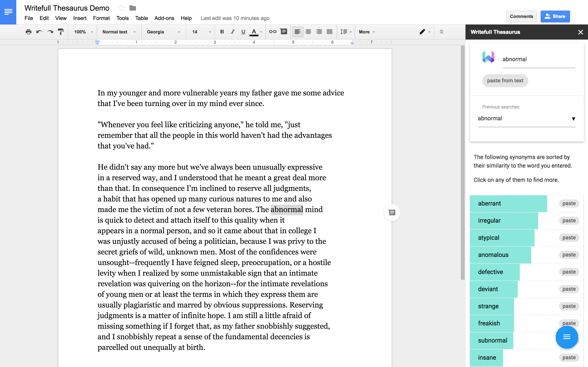The image size is (588, 367).
Task: Expand the Previous searches dropdown
Action: (526, 118)
